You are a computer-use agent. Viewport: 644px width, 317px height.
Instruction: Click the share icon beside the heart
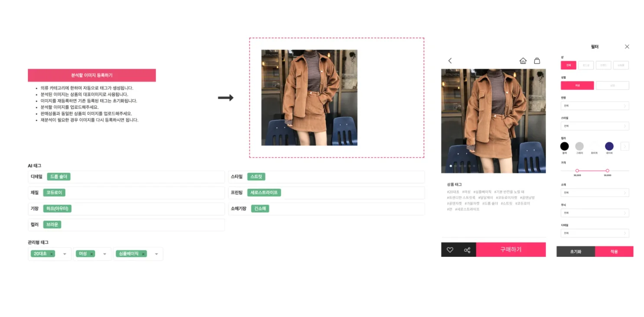pyautogui.click(x=467, y=250)
